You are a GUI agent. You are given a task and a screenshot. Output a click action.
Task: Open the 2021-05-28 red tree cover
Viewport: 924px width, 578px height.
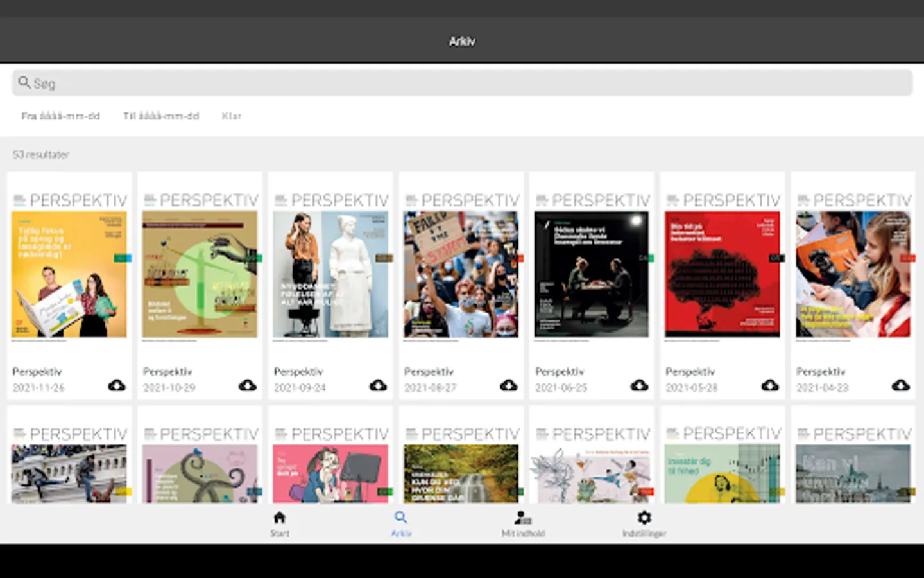click(x=723, y=274)
